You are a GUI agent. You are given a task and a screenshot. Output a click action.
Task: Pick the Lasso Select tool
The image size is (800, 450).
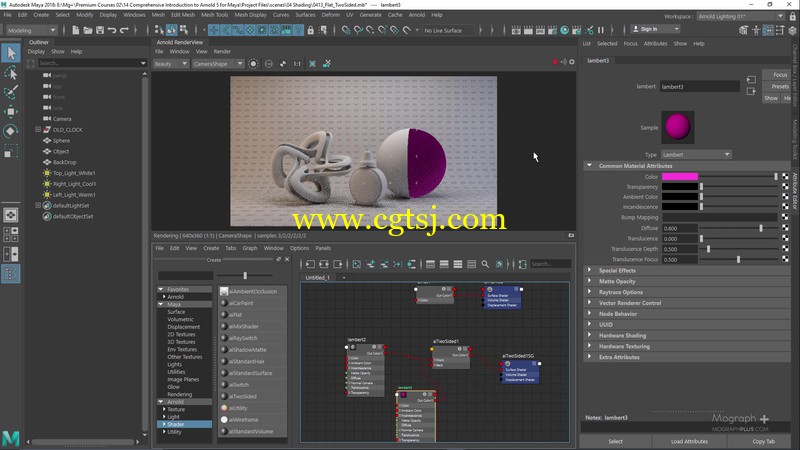11,73
